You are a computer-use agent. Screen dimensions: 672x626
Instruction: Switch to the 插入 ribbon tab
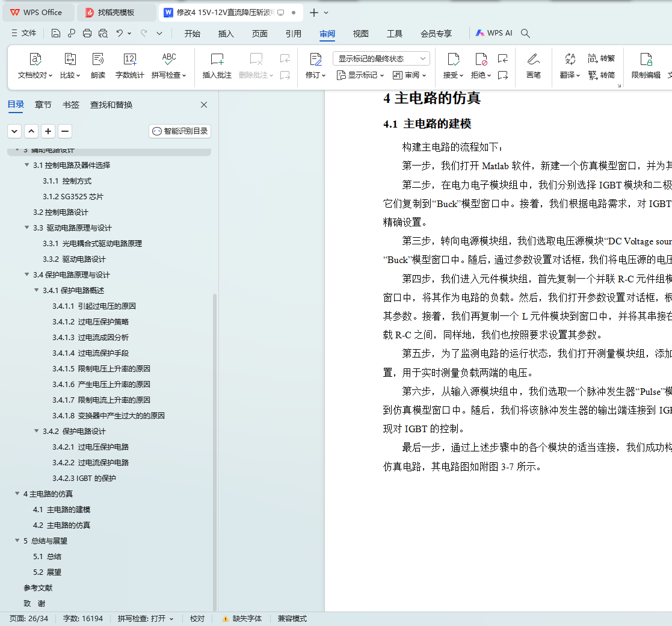coord(226,34)
